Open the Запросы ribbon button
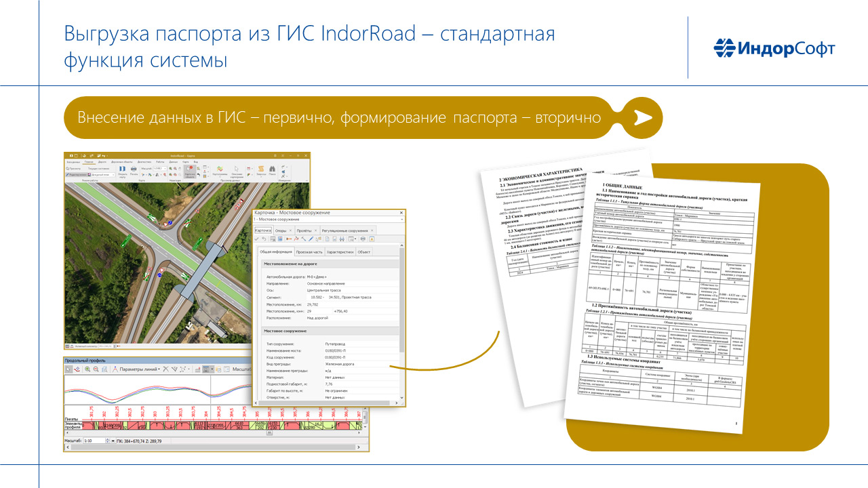 click(x=260, y=171)
